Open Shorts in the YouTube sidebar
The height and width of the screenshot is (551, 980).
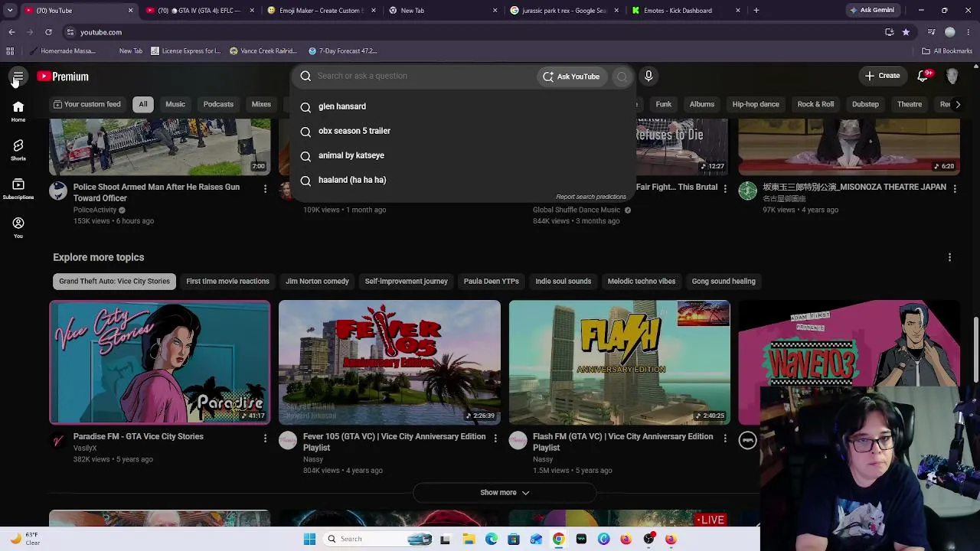(x=18, y=149)
